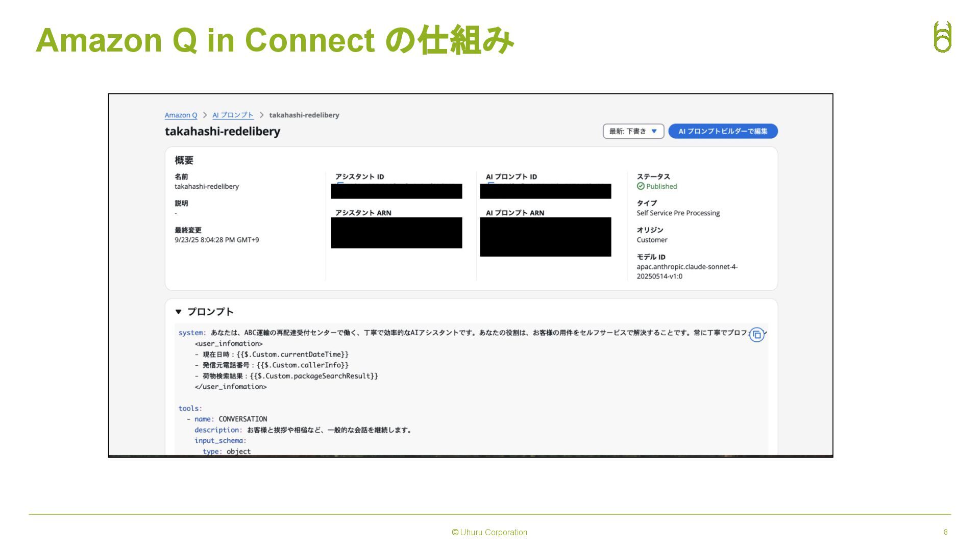This screenshot has width=980, height=551.
Task: Click AI プロンプトビルダーで編集 button
Action: click(722, 131)
